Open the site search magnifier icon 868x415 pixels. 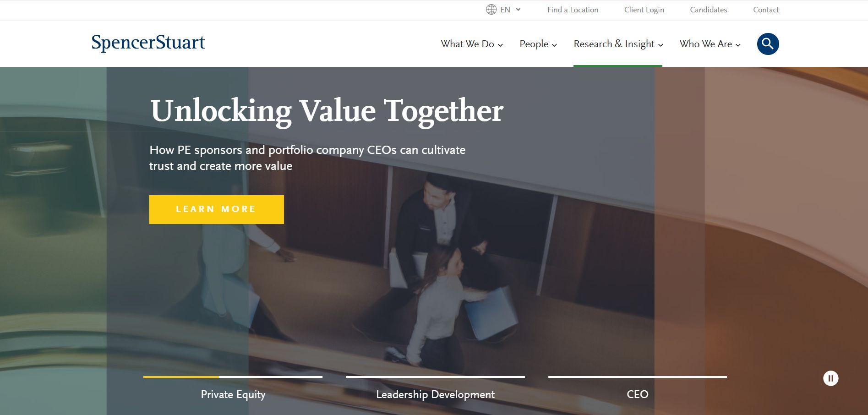pos(768,44)
